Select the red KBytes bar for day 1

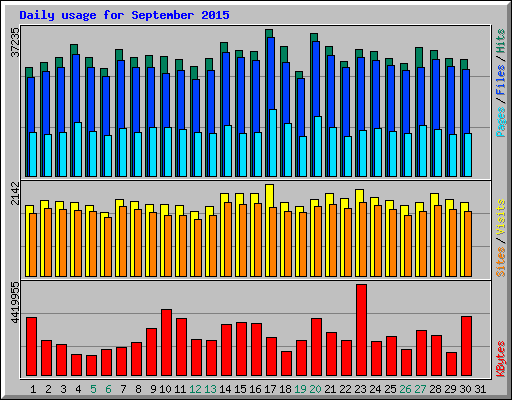point(31,347)
